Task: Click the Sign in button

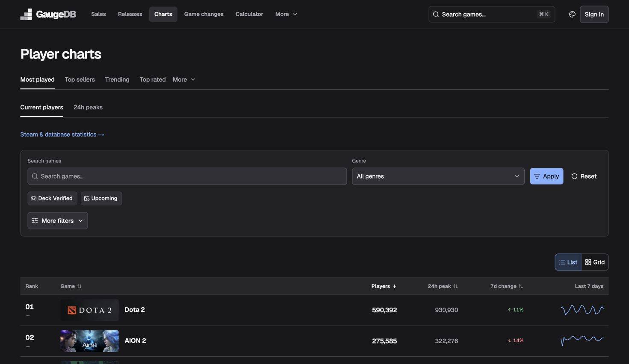Action: click(x=594, y=15)
